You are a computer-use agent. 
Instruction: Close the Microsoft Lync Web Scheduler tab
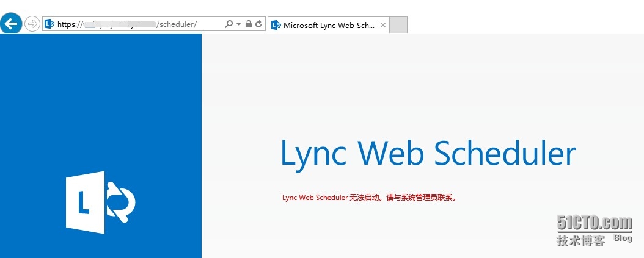(x=382, y=25)
